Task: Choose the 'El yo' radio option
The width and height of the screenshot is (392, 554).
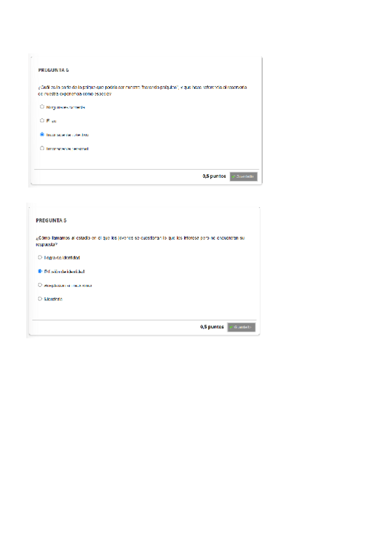Action: 42,120
